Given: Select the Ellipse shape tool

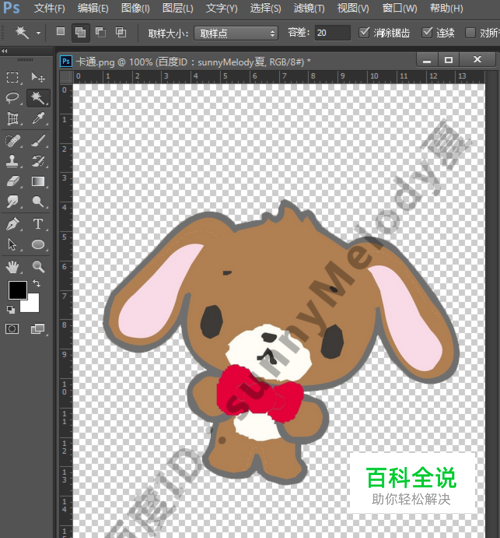Looking at the screenshot, I should tap(38, 245).
